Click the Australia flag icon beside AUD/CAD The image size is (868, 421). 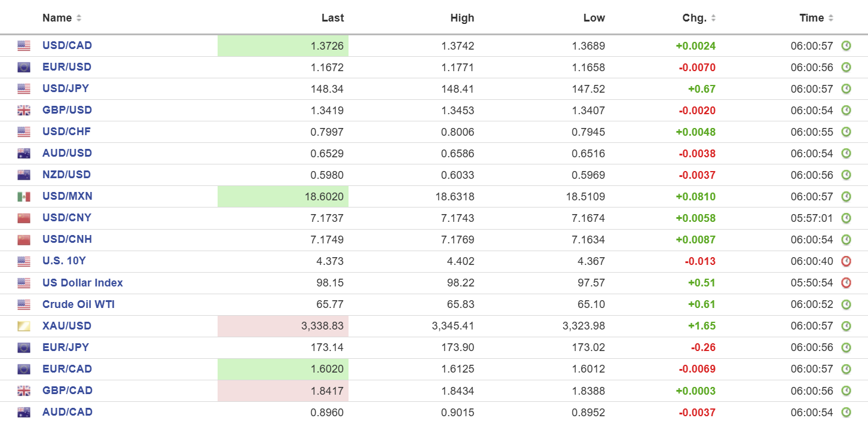24,413
